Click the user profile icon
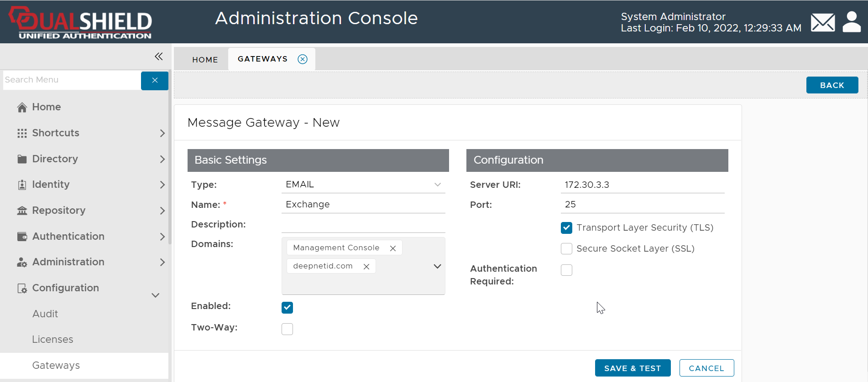This screenshot has width=868, height=382. 851,22
